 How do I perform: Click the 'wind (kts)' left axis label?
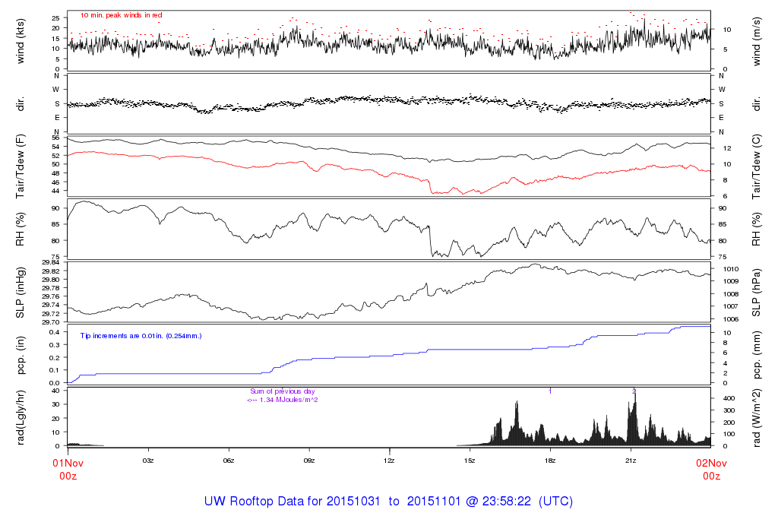(x=21, y=41)
